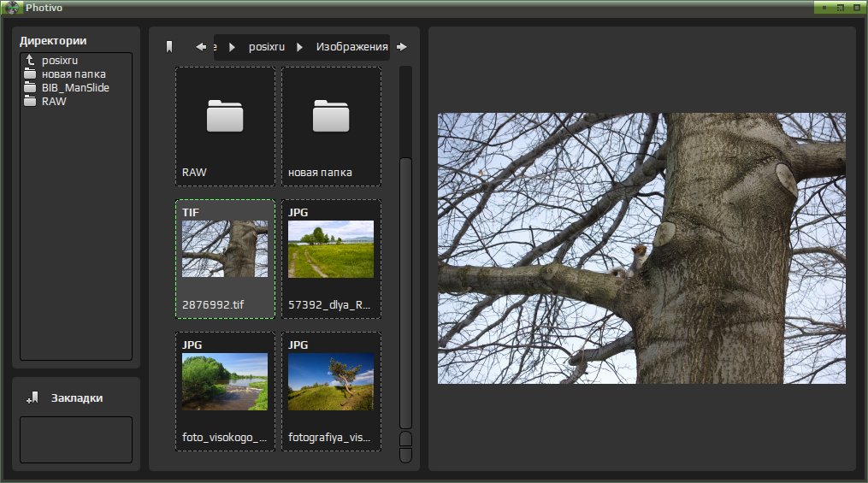Click the large tree preview image
Image resolution: width=868 pixels, height=483 pixels.
641,249
